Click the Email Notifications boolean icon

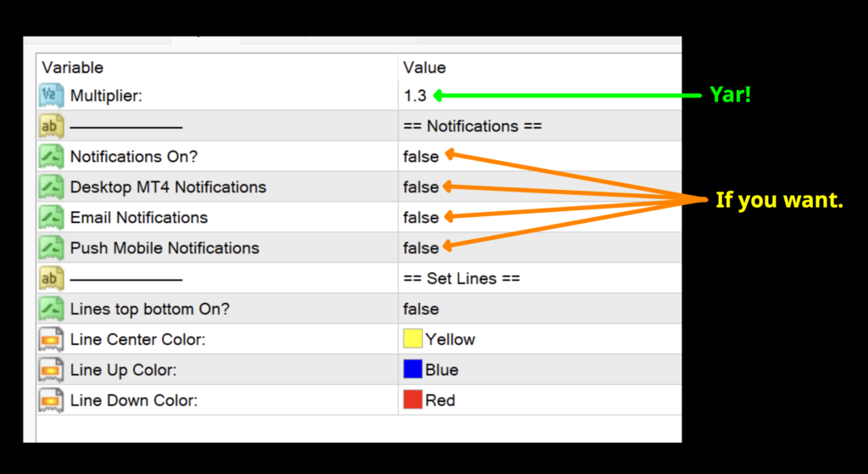pos(52,218)
